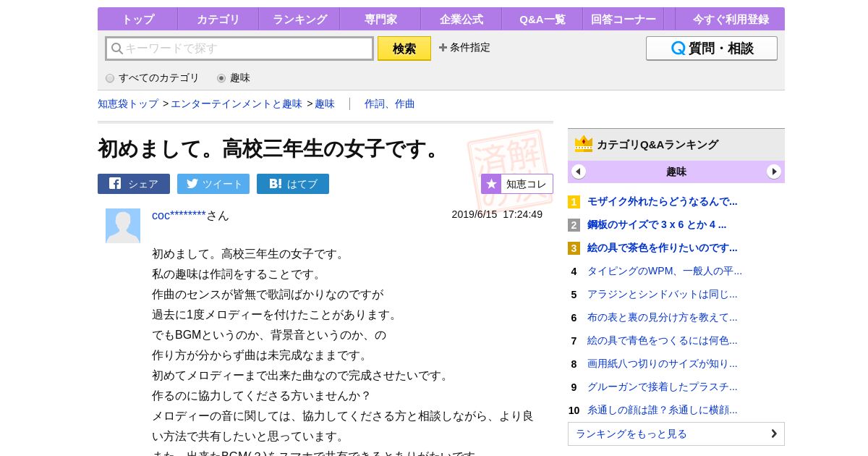Screen dimensions: 868x456
Task: Click the rank 1 badge in ranking
Action: click(x=574, y=202)
